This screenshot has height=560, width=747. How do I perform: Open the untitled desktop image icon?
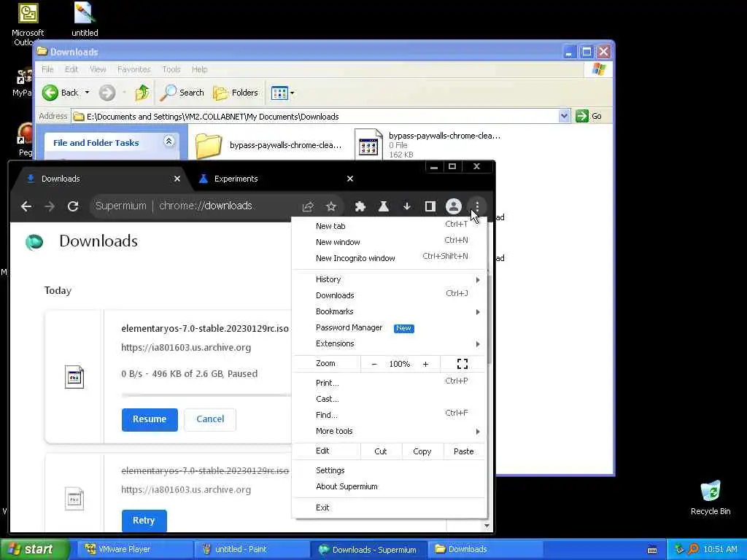pos(85,13)
